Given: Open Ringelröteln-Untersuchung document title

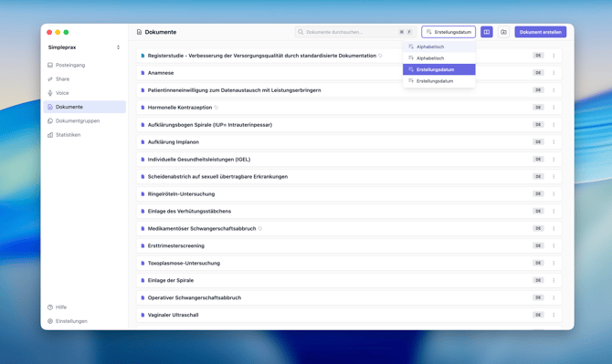Looking at the screenshot, I should click(x=181, y=193).
